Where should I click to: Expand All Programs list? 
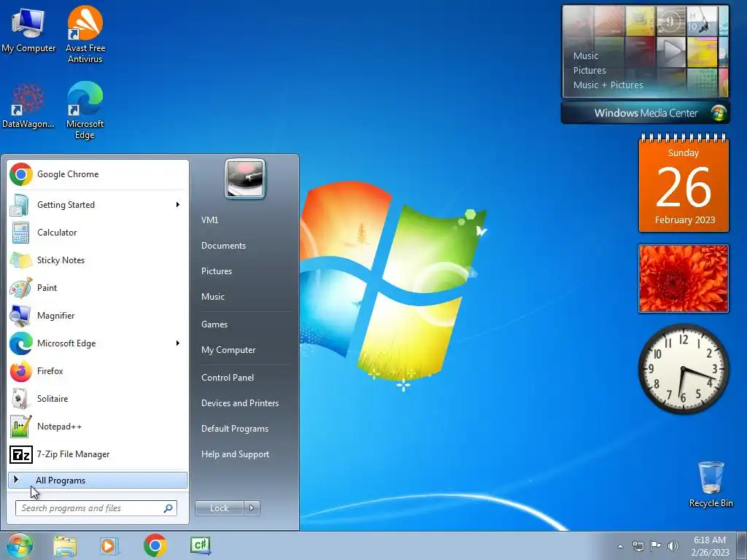point(98,481)
